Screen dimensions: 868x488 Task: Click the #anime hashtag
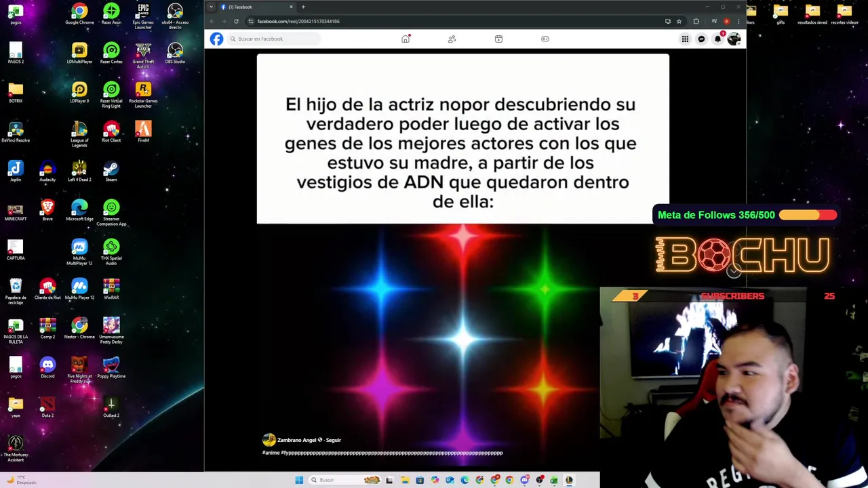coord(271,453)
